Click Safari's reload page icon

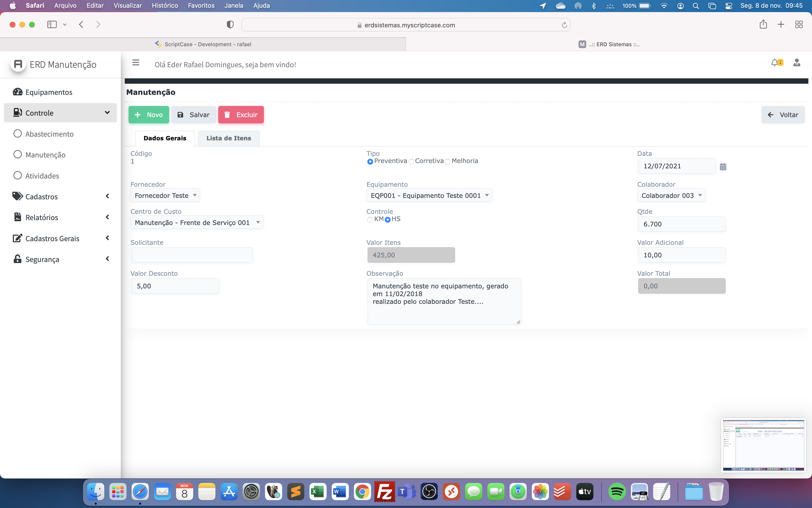point(564,25)
